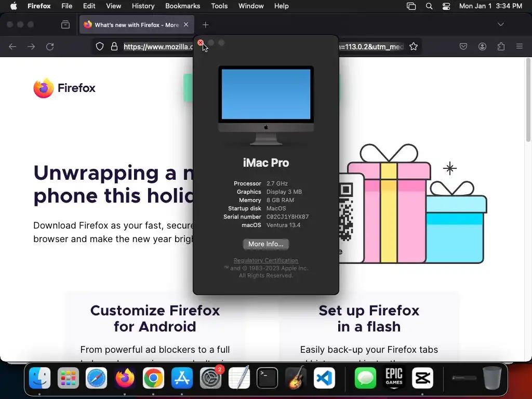Image resolution: width=532 pixels, height=399 pixels.
Task: Click Firefox icon in the Dock
Action: tap(125, 378)
